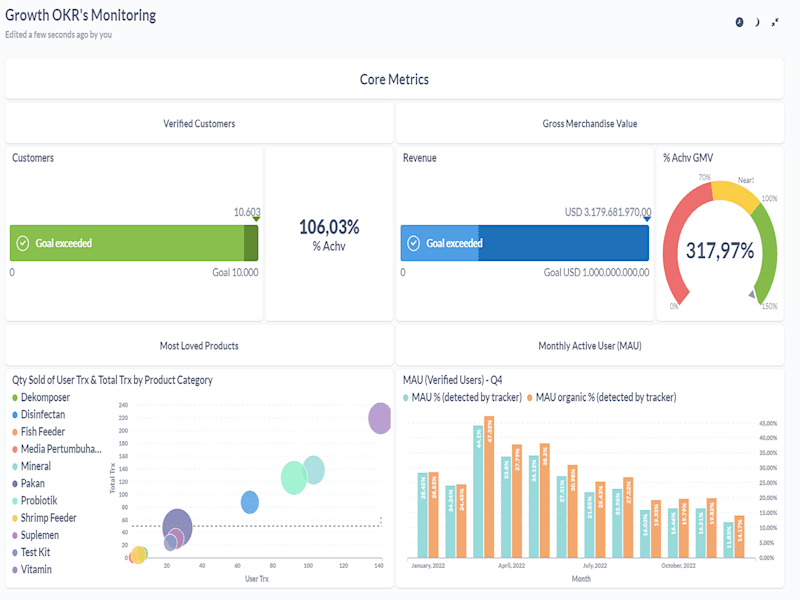The height and width of the screenshot is (600, 800).
Task: Click the Monthly Active User (MAU) heading
Action: point(590,345)
